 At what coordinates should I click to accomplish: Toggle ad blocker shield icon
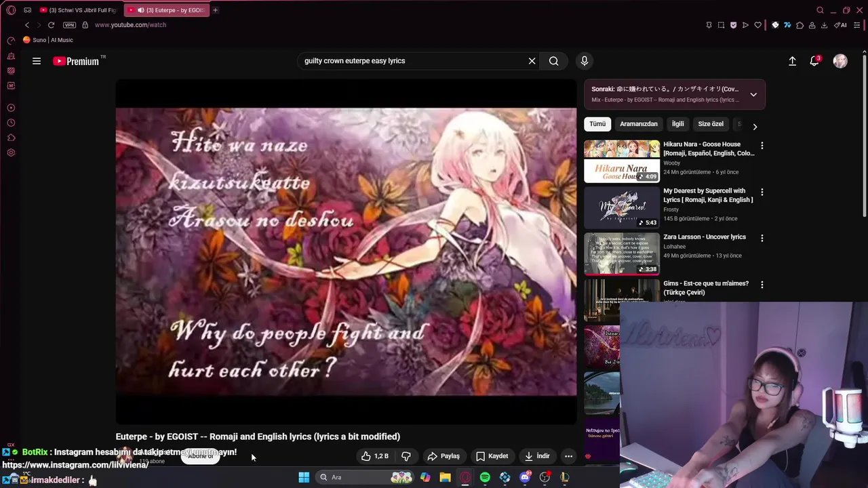733,25
